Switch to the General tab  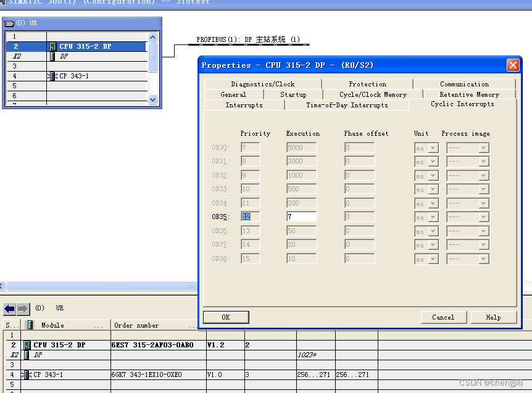click(233, 94)
